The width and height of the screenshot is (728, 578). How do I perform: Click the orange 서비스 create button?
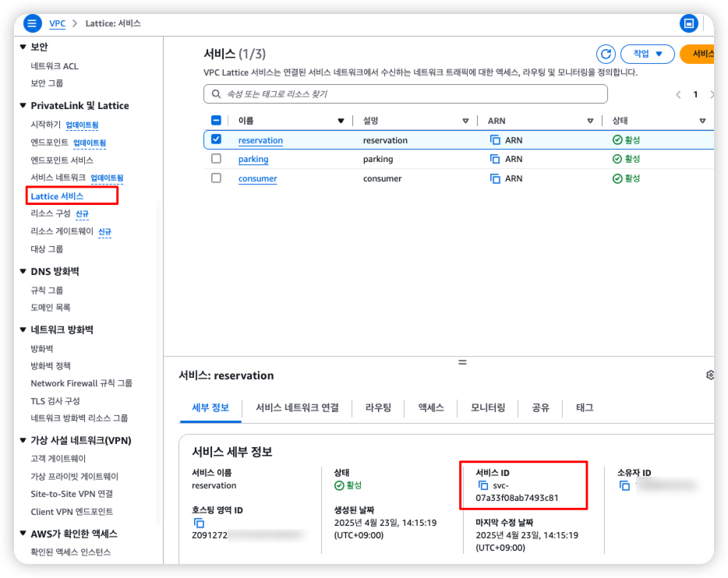[697, 55]
